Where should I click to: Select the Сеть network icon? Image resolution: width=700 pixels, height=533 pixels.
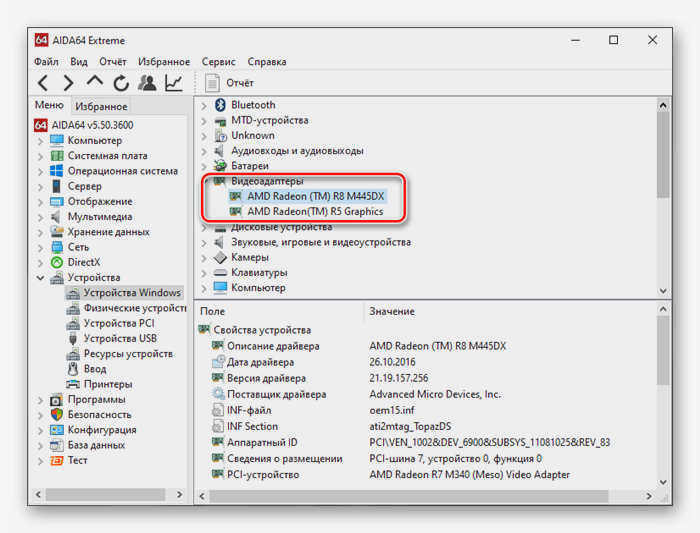pos(57,247)
